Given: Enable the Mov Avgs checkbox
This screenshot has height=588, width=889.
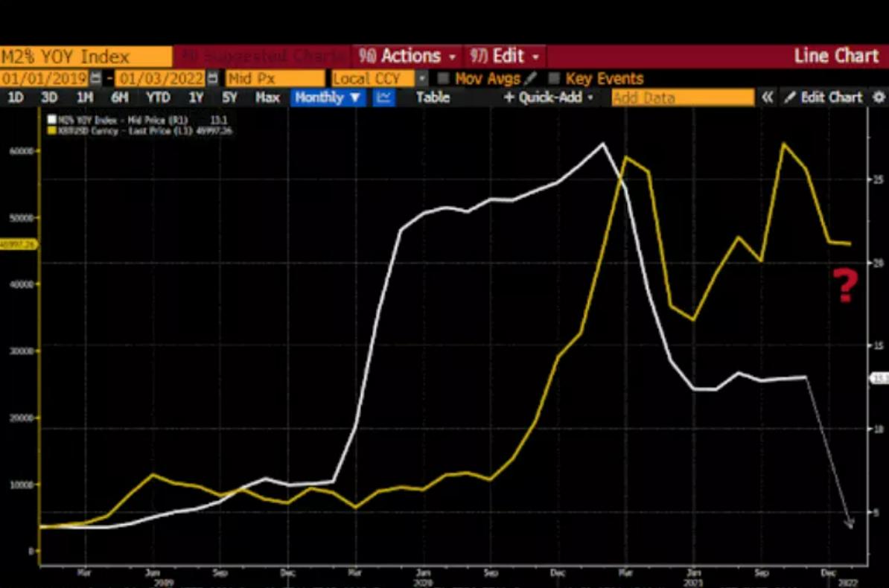Looking at the screenshot, I should 444,79.
